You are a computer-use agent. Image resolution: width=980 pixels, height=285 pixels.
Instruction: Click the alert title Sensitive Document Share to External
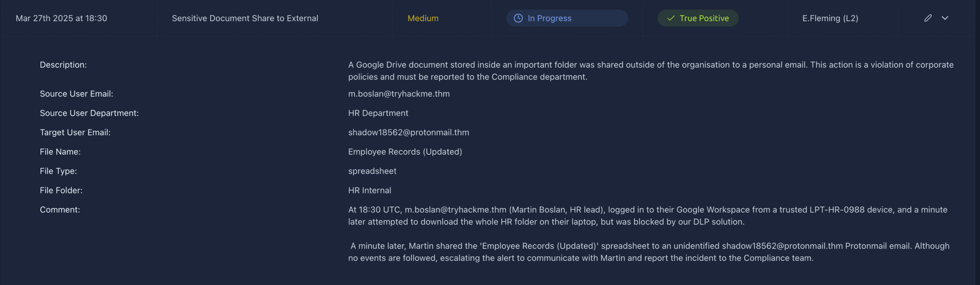[x=245, y=18]
